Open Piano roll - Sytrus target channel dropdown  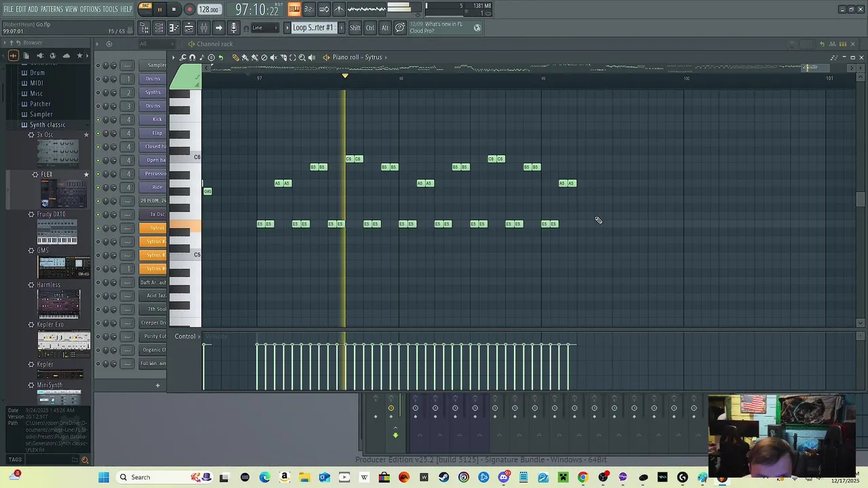357,57
